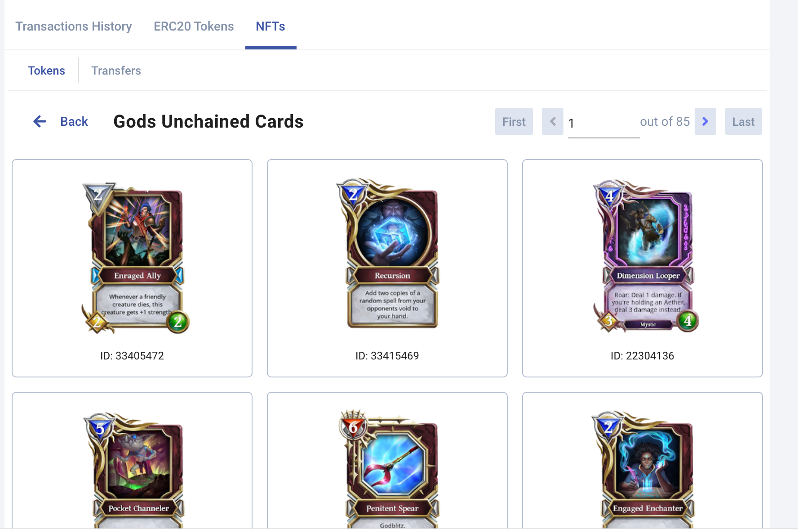Select the Tokens sub-tab
This screenshot has height=532, width=798.
click(x=46, y=71)
